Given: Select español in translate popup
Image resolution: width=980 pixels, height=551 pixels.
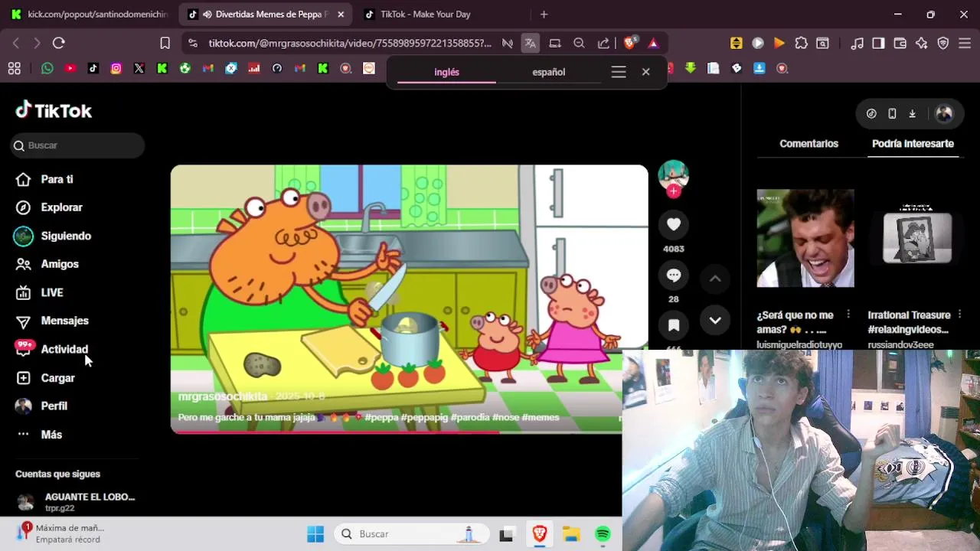Looking at the screenshot, I should [548, 72].
